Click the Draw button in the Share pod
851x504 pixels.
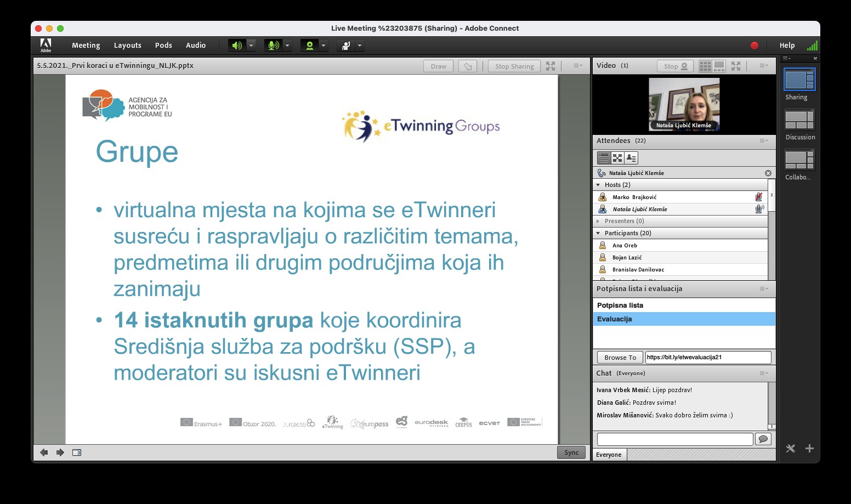[x=439, y=66]
